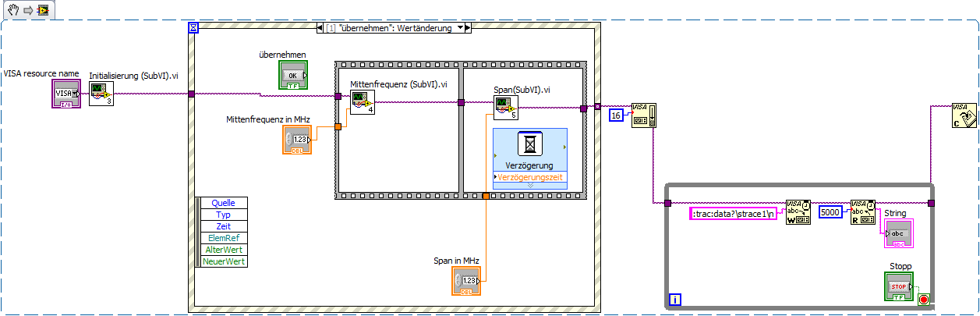Select the Span in MHz numeric terminal
The height and width of the screenshot is (316, 980).
(x=467, y=281)
